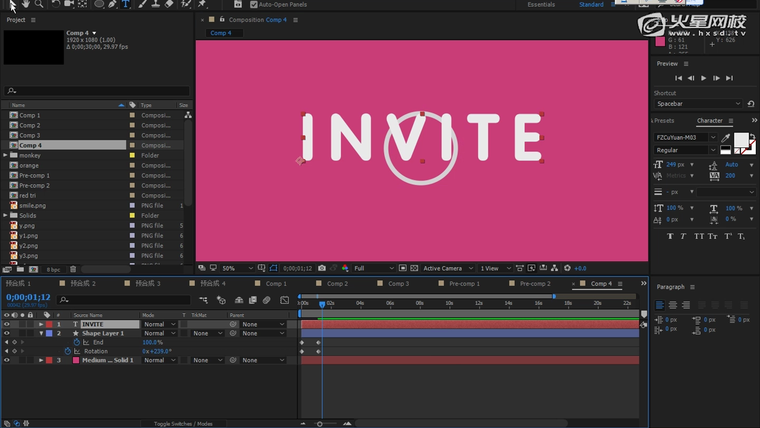Click the white fill color swatch
760x428 pixels.
742,141
